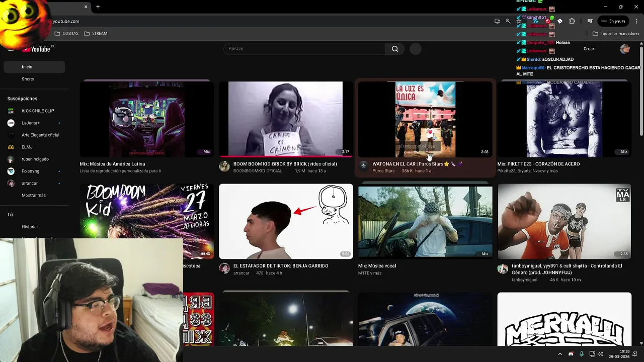Click the Suscripciones section header

point(22,99)
